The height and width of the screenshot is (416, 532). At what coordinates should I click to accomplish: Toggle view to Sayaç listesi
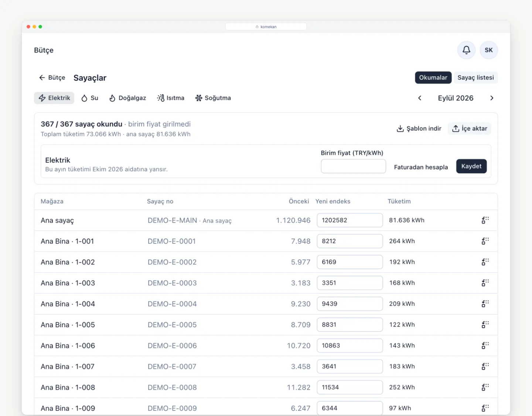click(x=475, y=78)
